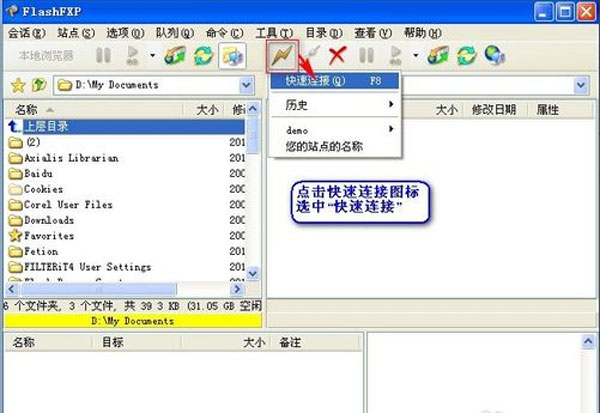Click the parent folder up icon
Screen dimensions: 600x413
click(x=39, y=85)
